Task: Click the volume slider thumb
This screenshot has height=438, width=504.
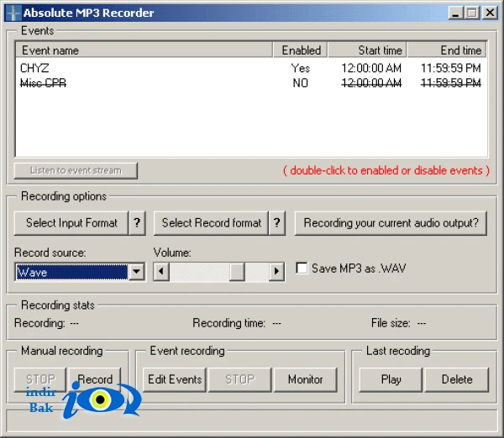Action: [x=237, y=272]
